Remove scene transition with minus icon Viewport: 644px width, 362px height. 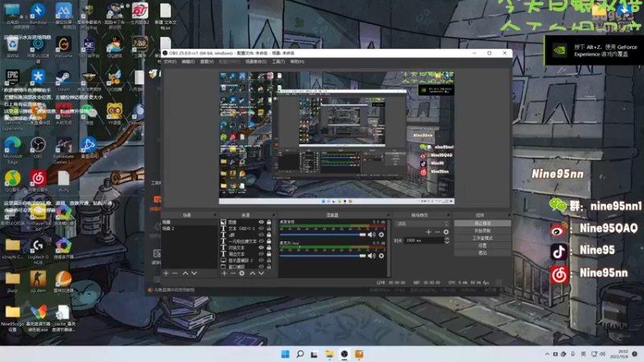(437, 232)
